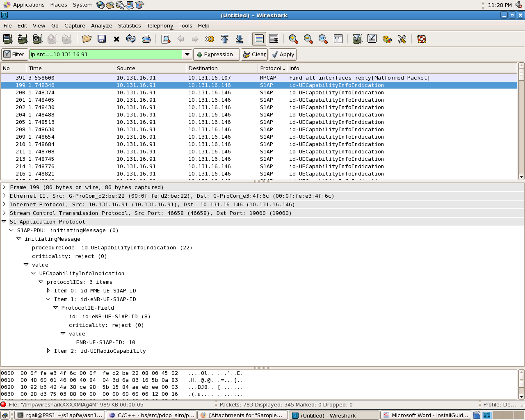This screenshot has width=525, height=420.
Task: Click the Save capture file icon
Action: (102, 39)
